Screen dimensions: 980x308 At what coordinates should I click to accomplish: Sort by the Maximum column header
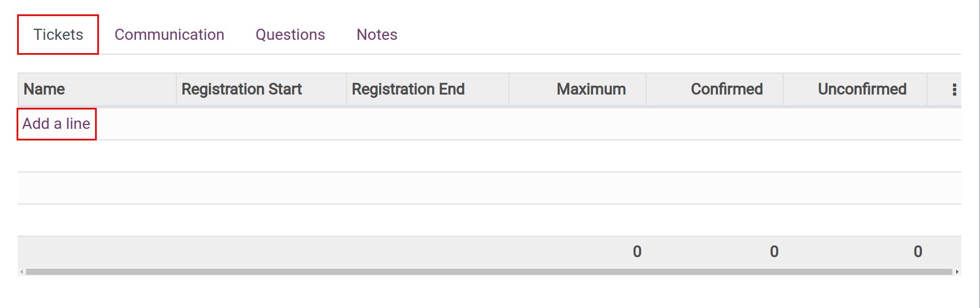[591, 89]
